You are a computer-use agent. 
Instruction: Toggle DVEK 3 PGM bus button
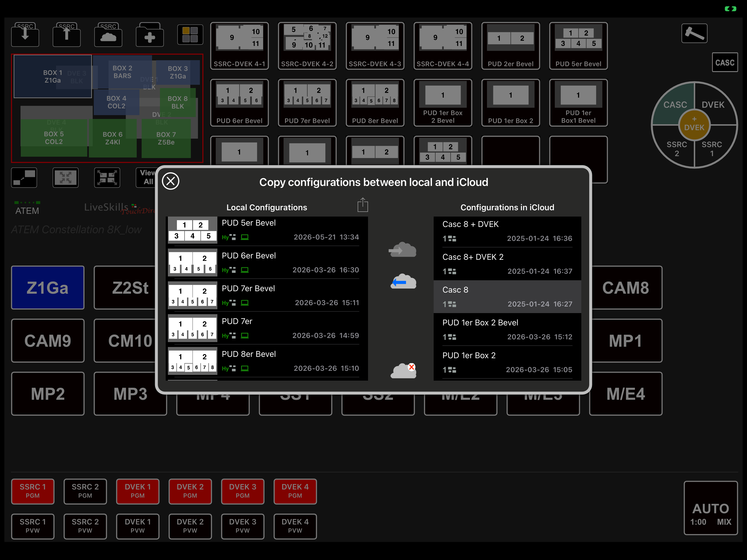point(243,491)
